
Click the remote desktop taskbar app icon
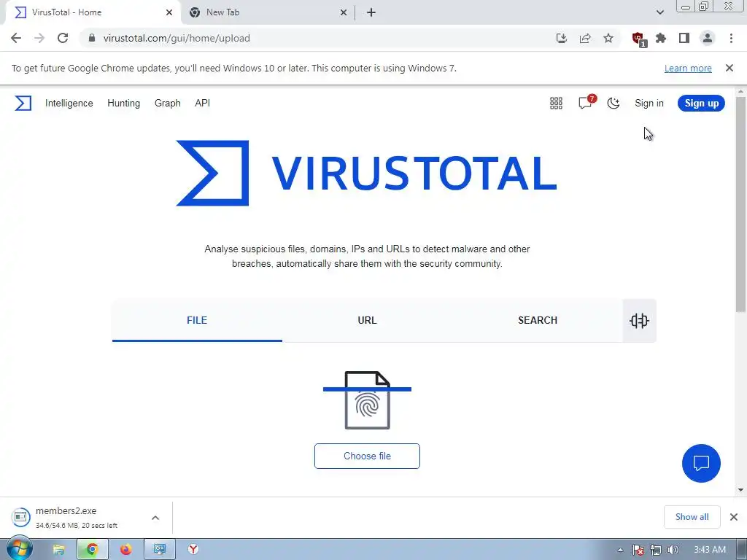(160, 550)
